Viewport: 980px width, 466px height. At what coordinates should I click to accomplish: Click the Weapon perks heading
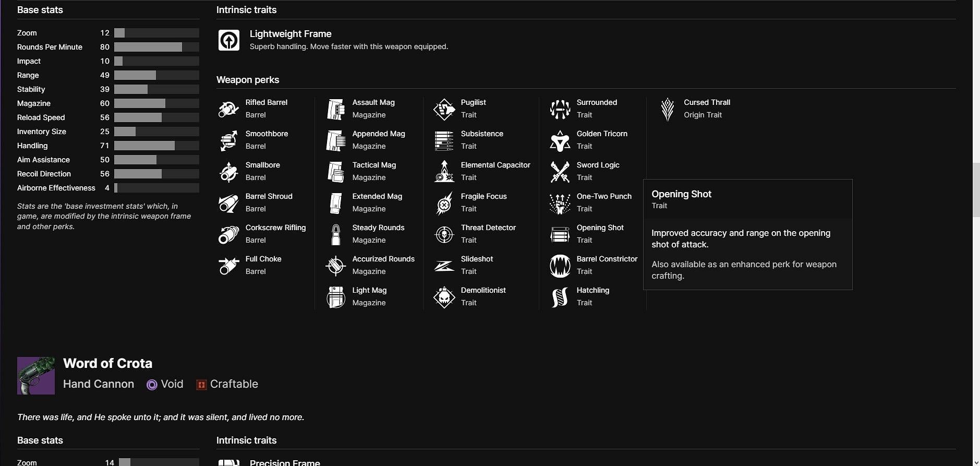248,80
